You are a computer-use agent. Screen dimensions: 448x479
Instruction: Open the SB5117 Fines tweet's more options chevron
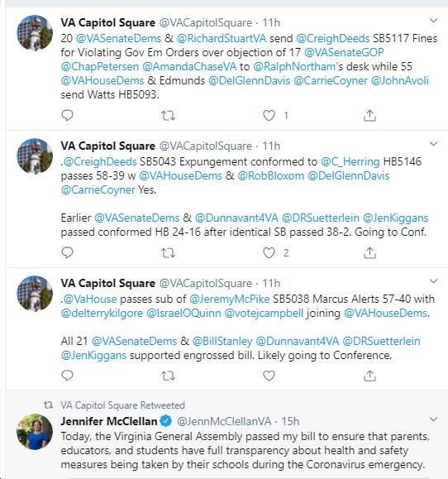pyautogui.click(x=433, y=21)
